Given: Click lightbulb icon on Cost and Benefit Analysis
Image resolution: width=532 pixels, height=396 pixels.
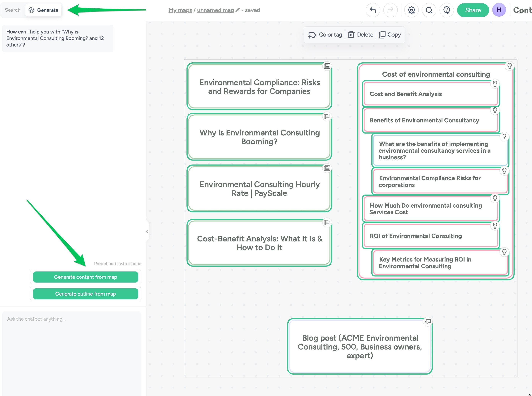Looking at the screenshot, I should click(495, 84).
